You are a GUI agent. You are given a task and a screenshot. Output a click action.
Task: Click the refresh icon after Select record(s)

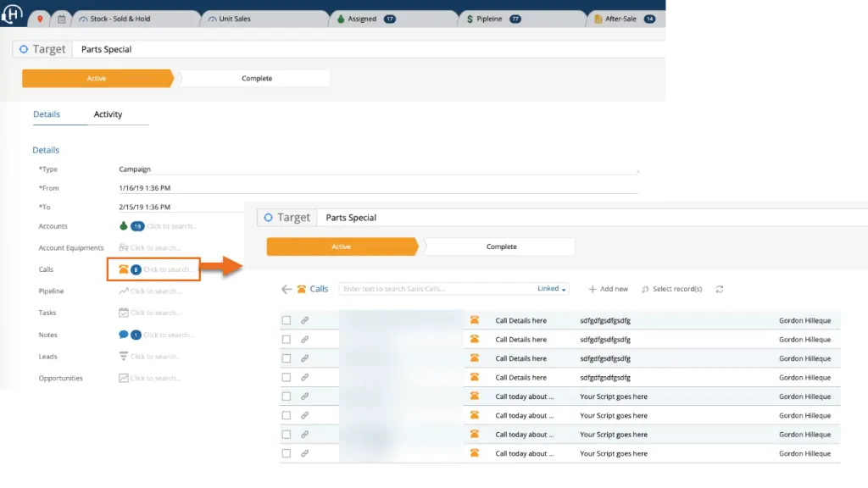click(720, 289)
